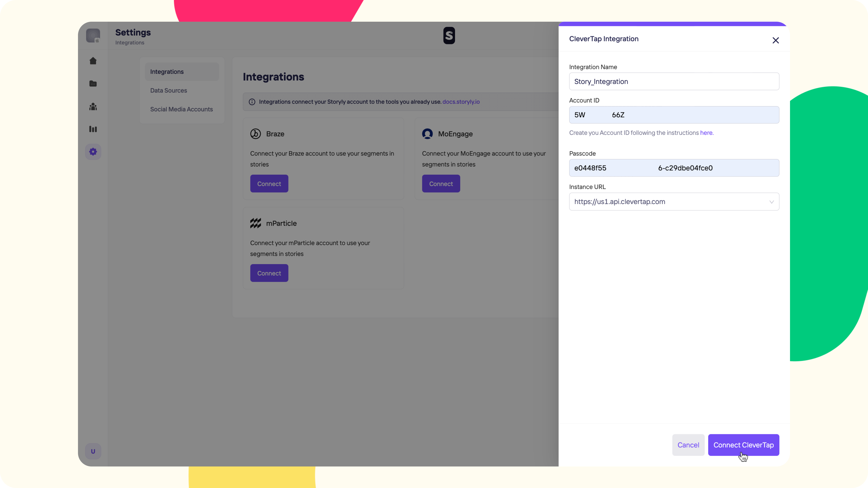Open Social Media Accounts tab
The width and height of the screenshot is (868, 488).
coord(181,109)
